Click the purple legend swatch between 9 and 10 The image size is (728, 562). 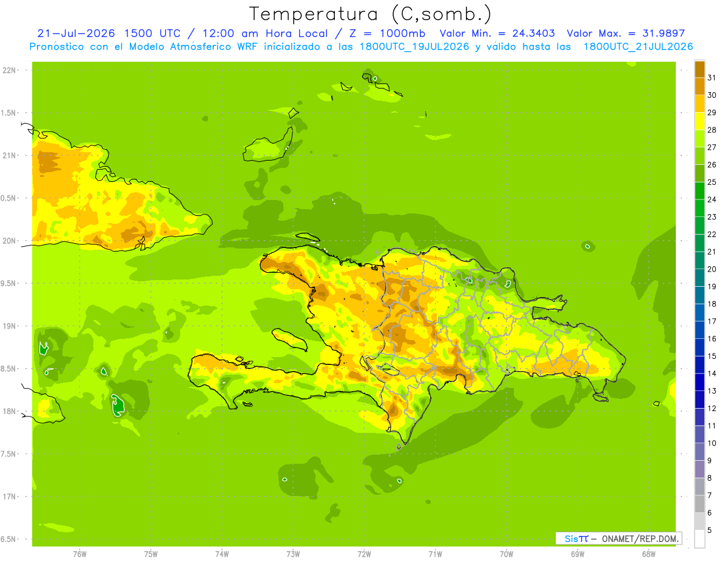[x=699, y=452]
